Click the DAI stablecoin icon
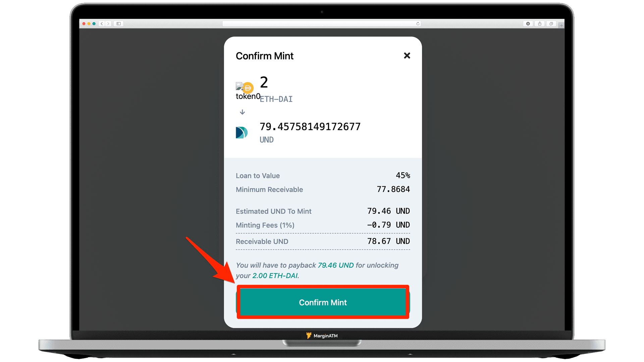644x362 pixels. (247, 86)
